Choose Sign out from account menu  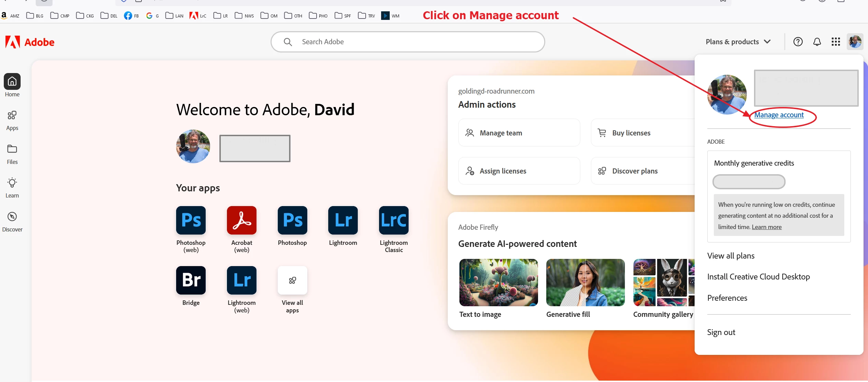point(721,332)
